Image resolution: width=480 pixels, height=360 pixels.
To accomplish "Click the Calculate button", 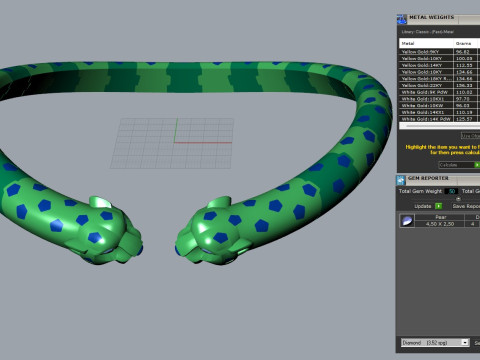I will coord(459,165).
